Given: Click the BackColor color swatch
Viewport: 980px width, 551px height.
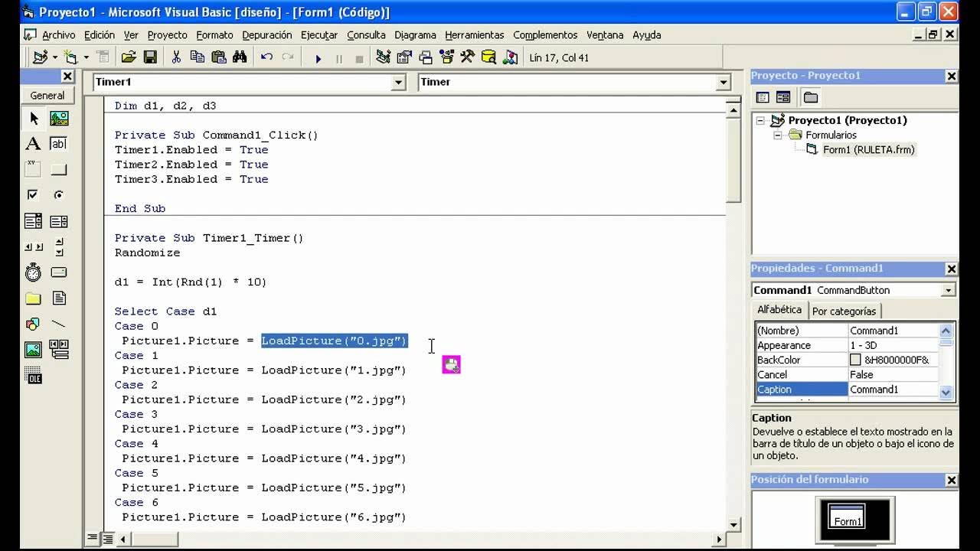Looking at the screenshot, I should (855, 360).
